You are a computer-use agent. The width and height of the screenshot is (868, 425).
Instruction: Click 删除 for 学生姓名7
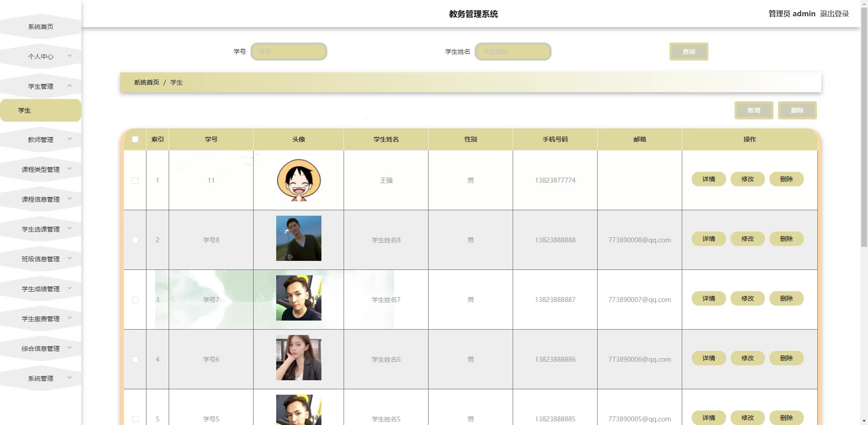point(786,298)
